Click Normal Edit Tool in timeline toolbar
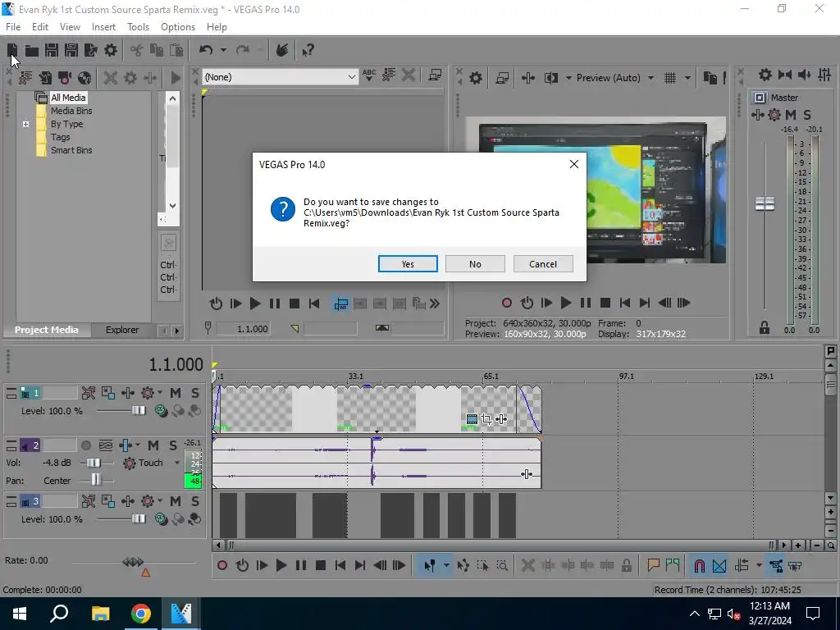The width and height of the screenshot is (840, 630). pyautogui.click(x=430, y=565)
